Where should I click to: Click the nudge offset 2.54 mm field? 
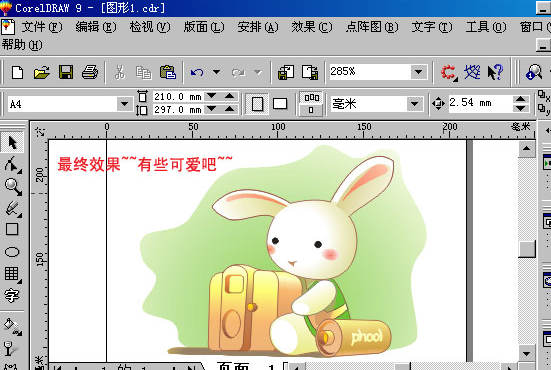[x=480, y=103]
